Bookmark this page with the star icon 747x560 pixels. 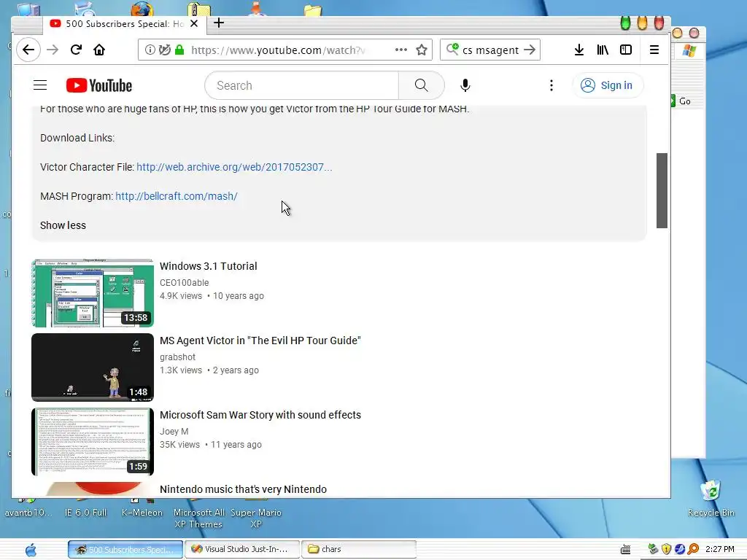click(x=422, y=50)
